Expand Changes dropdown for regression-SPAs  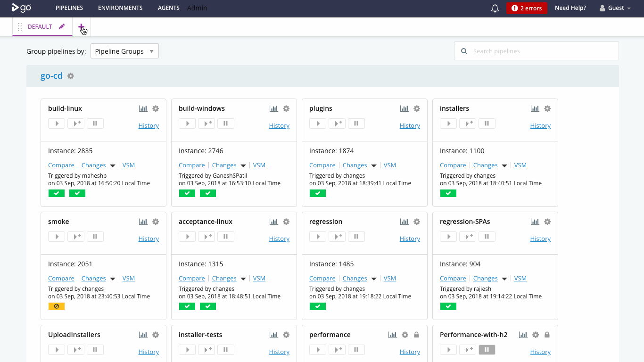504,279
